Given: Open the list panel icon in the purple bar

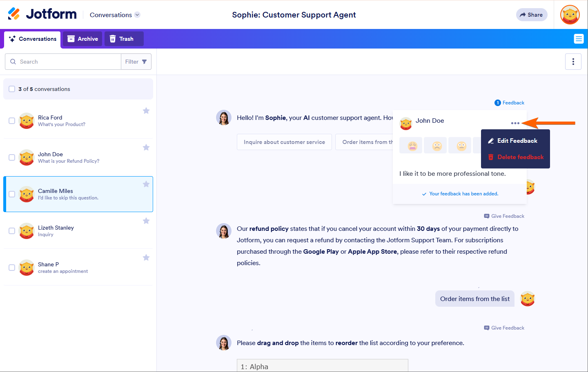Looking at the screenshot, I should tap(579, 39).
